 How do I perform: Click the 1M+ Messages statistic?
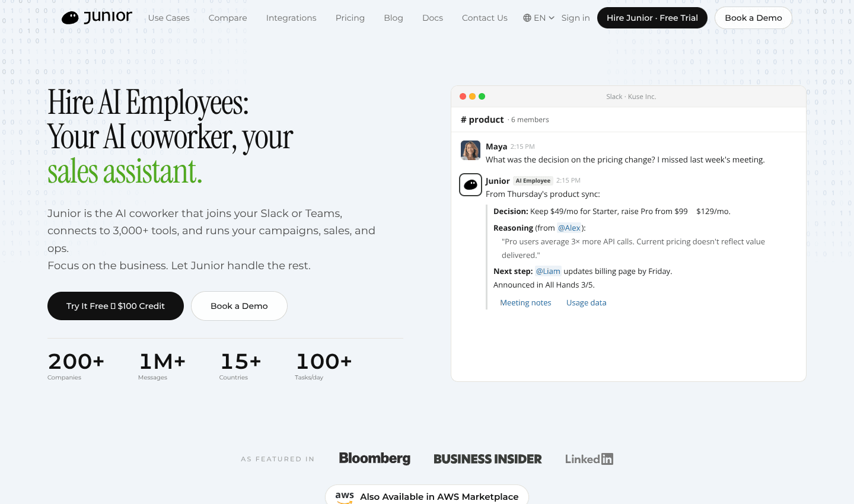pos(162,366)
